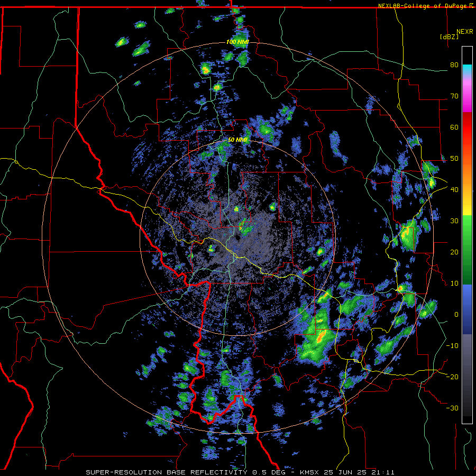Click the -10 value on the dBZ scale
476x476 pixels.
pos(452,345)
